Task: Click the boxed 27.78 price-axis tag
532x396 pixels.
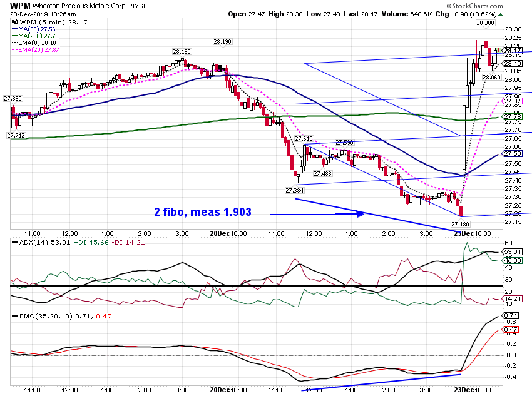Action: 513,116
